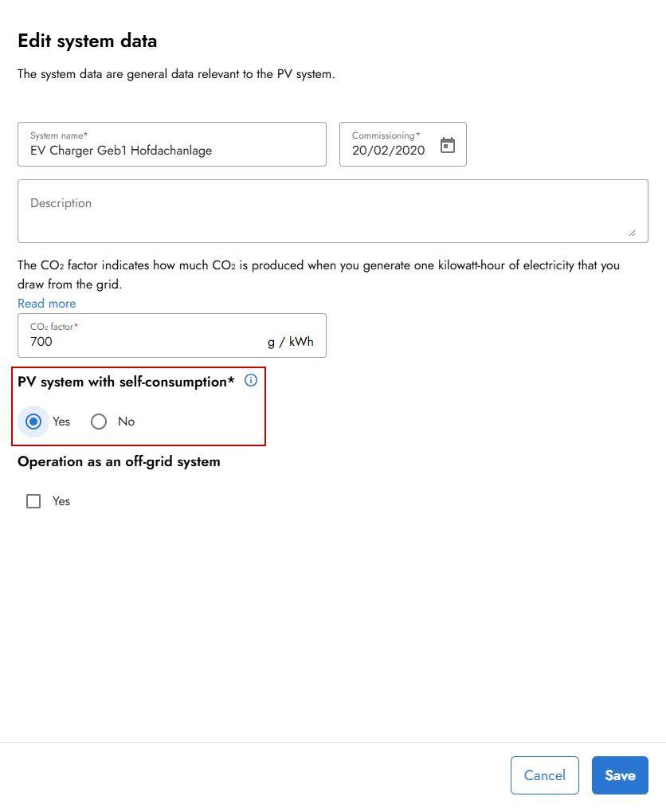
Task: Click the self-consumption info icon
Action: coord(251,381)
